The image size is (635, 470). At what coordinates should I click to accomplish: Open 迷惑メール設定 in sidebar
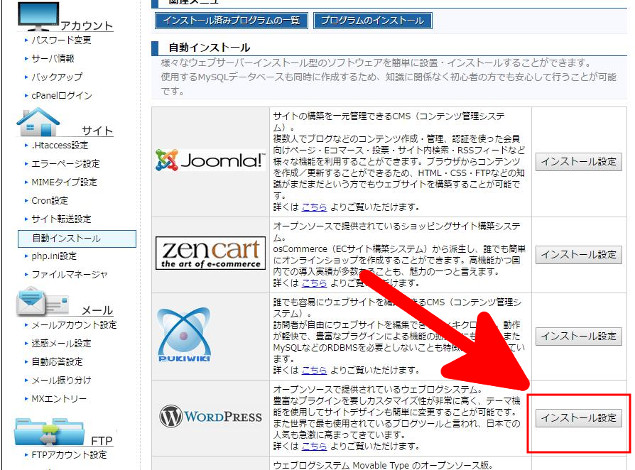pos(62,343)
